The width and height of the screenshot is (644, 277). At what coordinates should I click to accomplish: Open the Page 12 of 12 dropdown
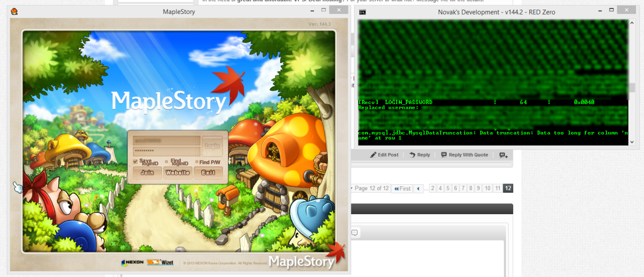point(370,188)
